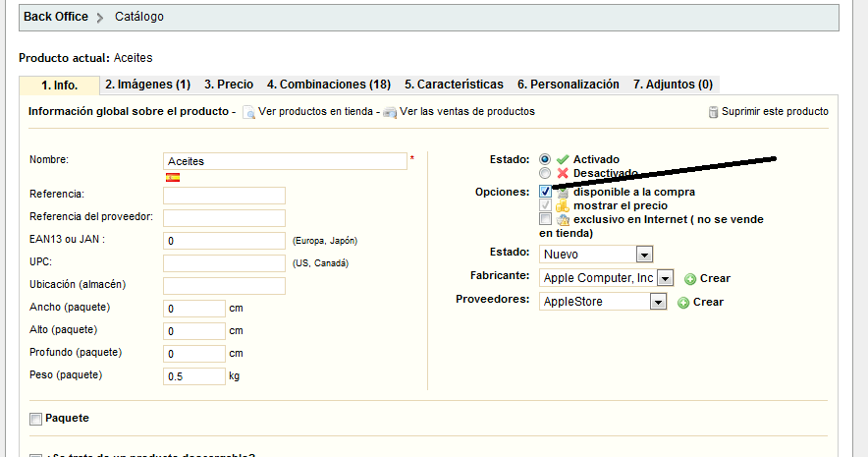Image resolution: width=868 pixels, height=457 pixels.
Task: Click the Peso (paquete) field
Action: pyautogui.click(x=194, y=376)
